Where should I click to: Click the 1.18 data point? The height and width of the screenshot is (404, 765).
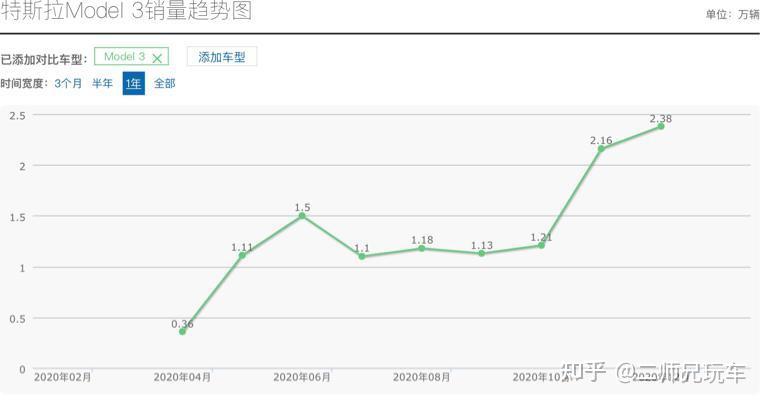click(422, 248)
